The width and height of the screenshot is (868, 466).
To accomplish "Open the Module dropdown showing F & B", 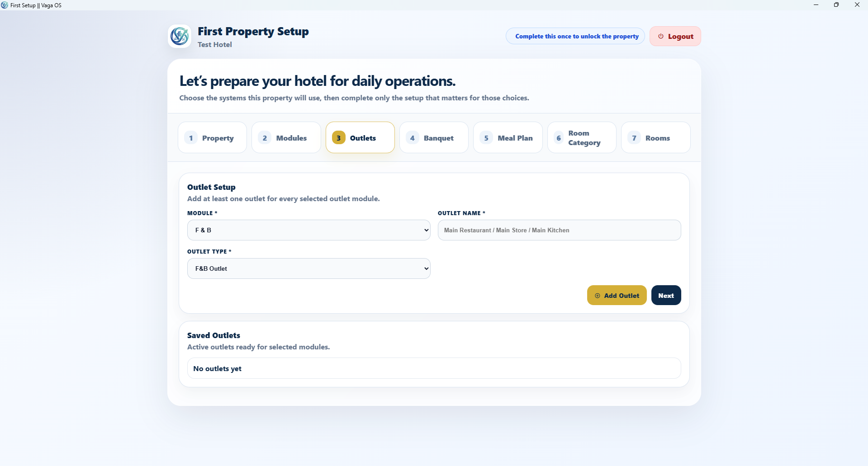I will 309,230.
